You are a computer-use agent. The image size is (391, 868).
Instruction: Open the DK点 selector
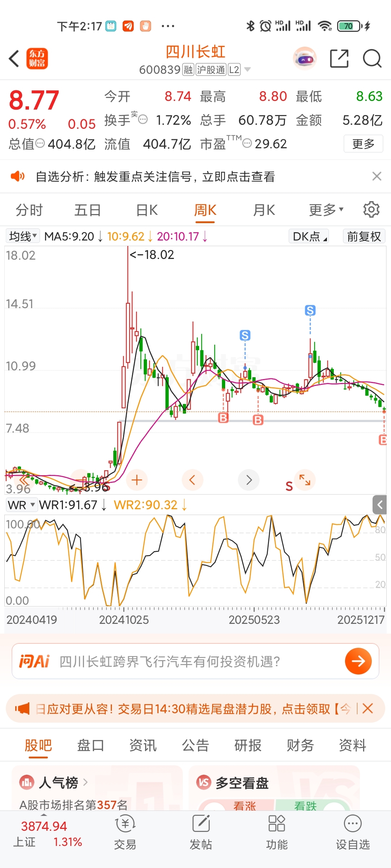(x=309, y=236)
